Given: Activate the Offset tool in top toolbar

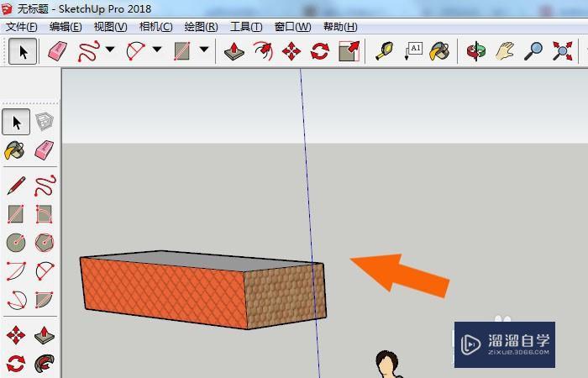Looking at the screenshot, I should pyautogui.click(x=263, y=51).
